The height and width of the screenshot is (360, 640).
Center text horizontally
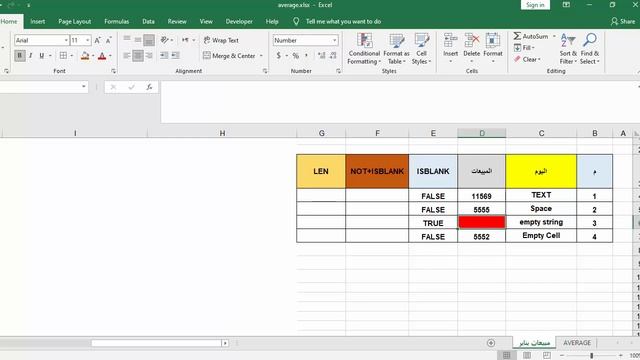point(138,56)
